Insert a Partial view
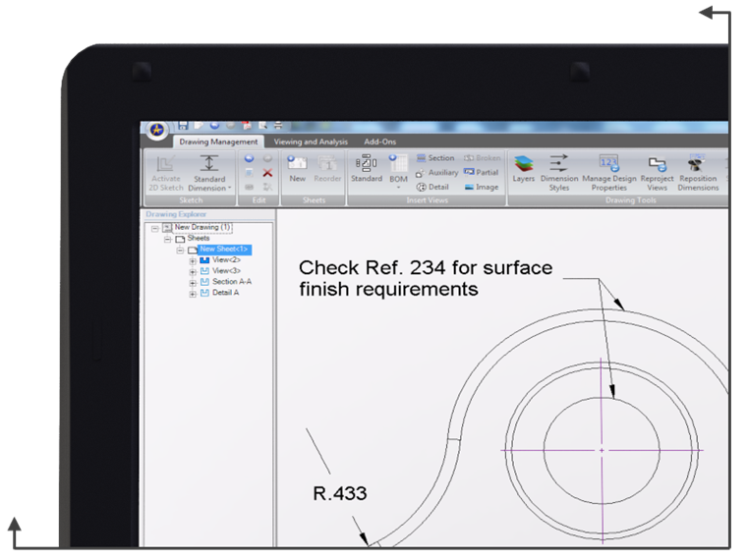 click(x=482, y=172)
